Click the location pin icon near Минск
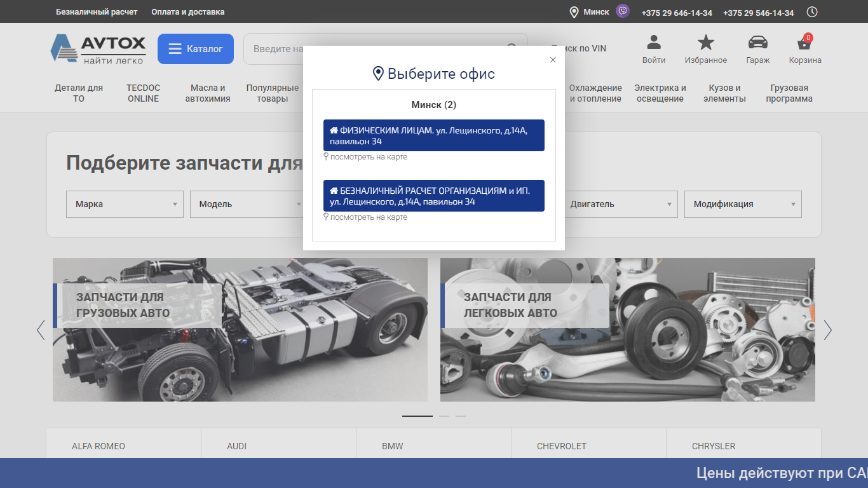This screenshot has width=868, height=488. (574, 12)
